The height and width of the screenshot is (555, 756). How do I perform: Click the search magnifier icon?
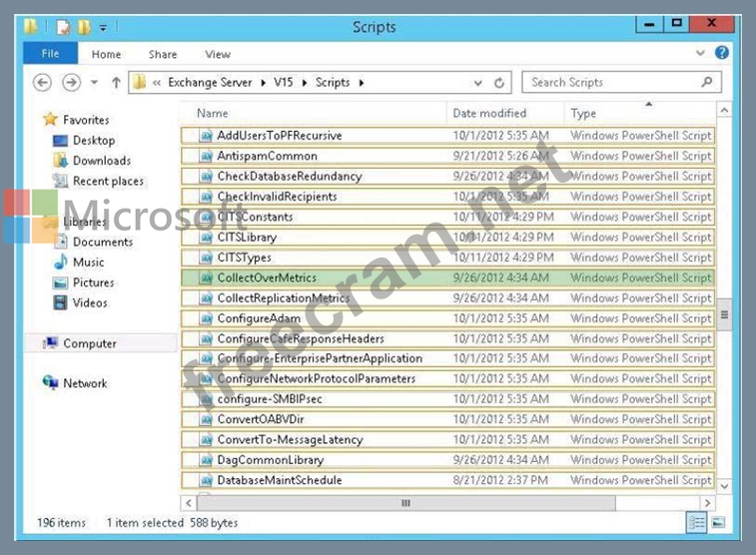[x=707, y=82]
